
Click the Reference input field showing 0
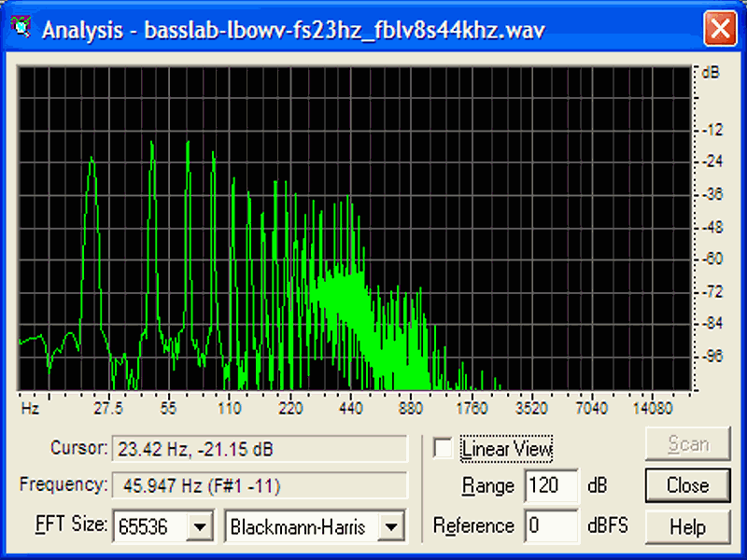tap(552, 525)
